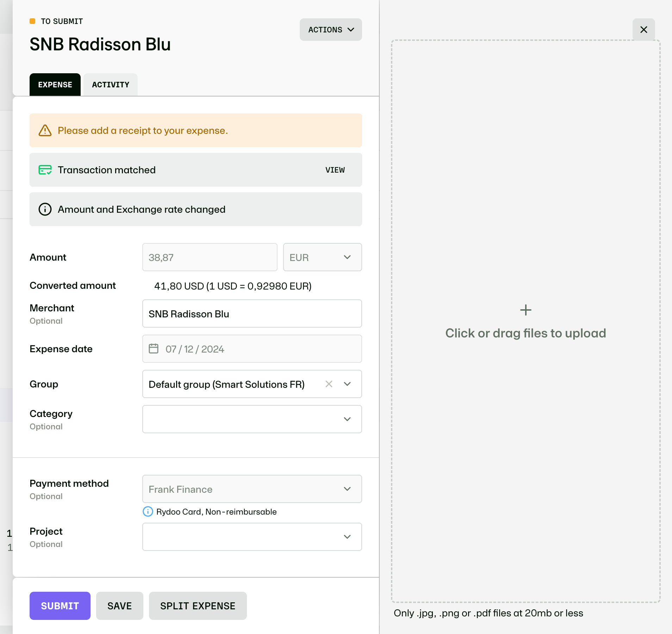Open the ACTIONS dropdown menu

coord(331,30)
